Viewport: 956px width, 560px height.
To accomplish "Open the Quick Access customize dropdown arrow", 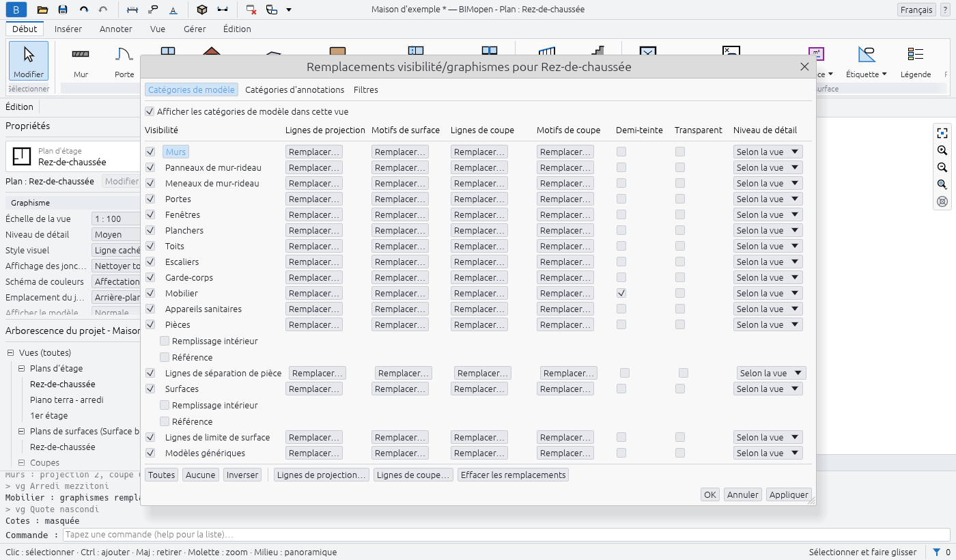I will tap(289, 10).
